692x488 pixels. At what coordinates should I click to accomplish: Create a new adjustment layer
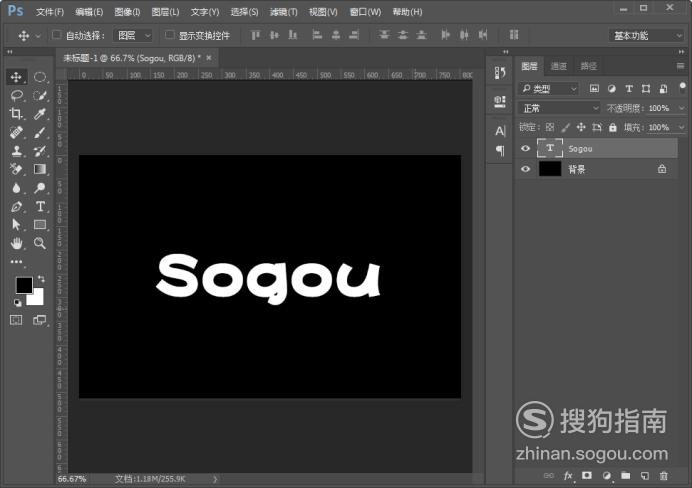click(606, 476)
